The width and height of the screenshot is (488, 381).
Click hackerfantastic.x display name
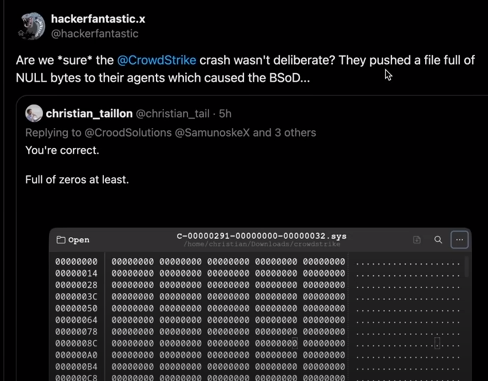pos(98,19)
